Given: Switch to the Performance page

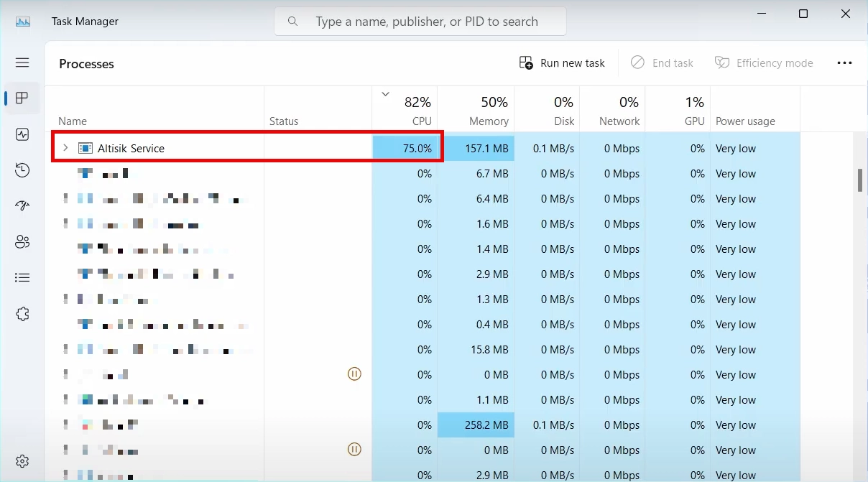Looking at the screenshot, I should (x=22, y=134).
